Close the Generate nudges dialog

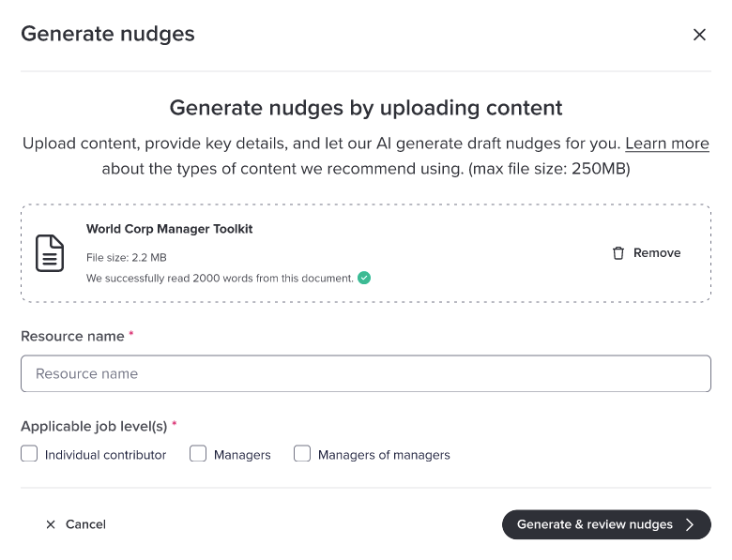click(699, 35)
